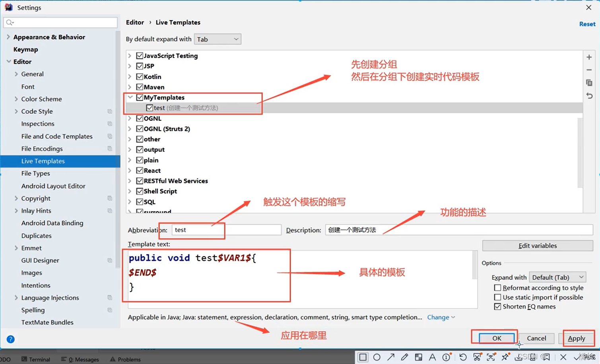Focus the settings search field

tap(60, 23)
